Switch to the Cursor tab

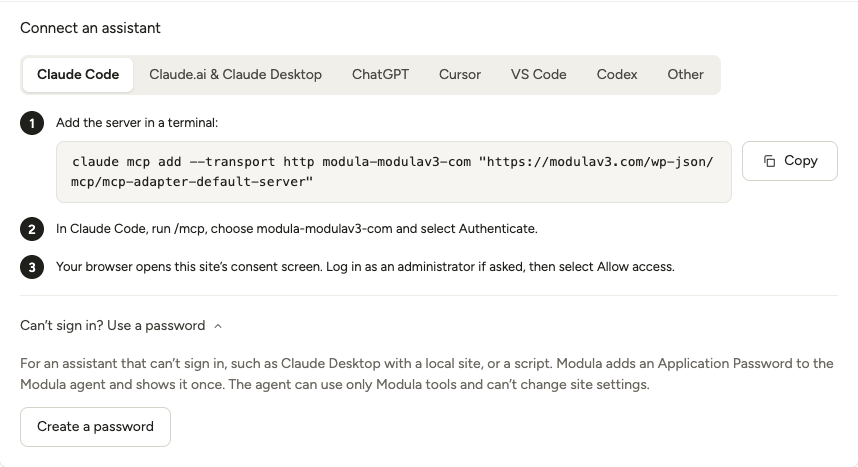point(460,74)
